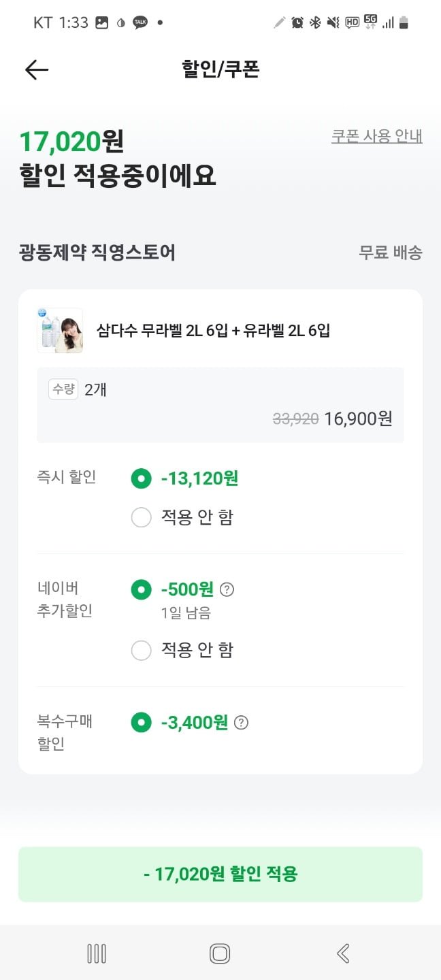Tap the back arrow in header
441x980 pixels.
click(37, 69)
